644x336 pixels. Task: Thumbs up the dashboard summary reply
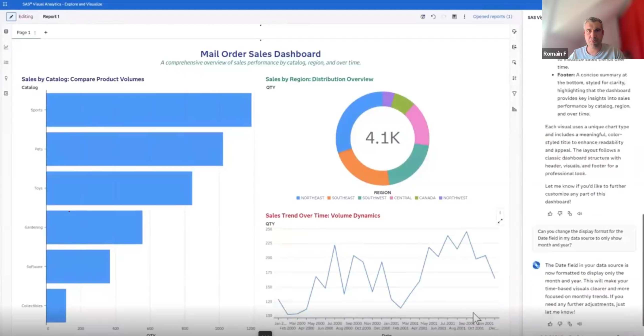click(x=550, y=214)
